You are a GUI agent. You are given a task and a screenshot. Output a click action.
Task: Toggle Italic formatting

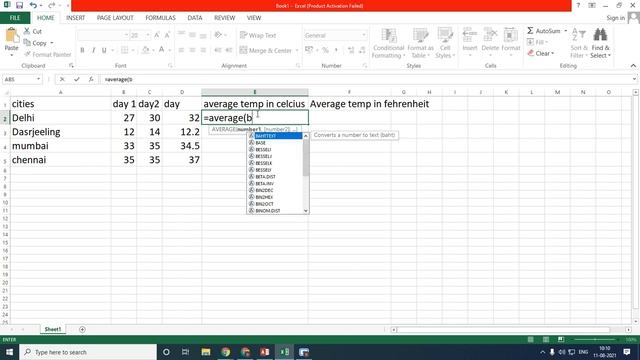coord(93,50)
